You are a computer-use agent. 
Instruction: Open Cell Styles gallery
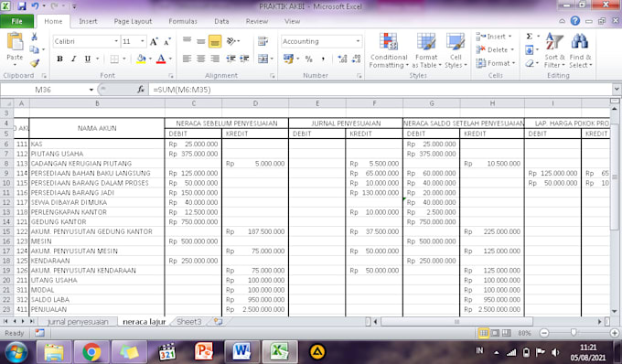pyautogui.click(x=456, y=50)
